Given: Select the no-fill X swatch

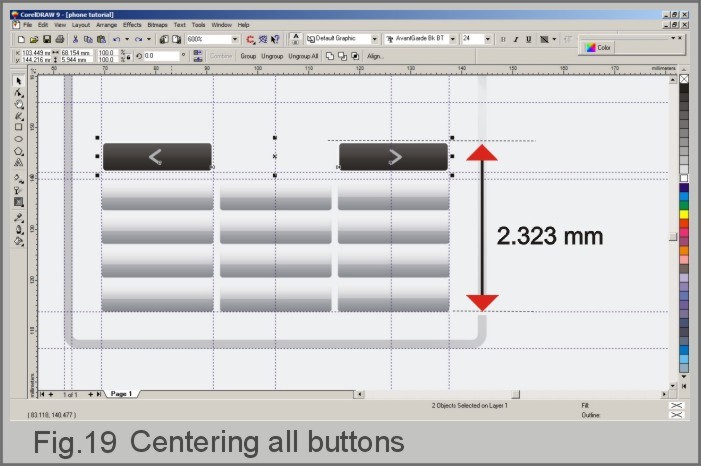Looking at the screenshot, I should tap(684, 79).
